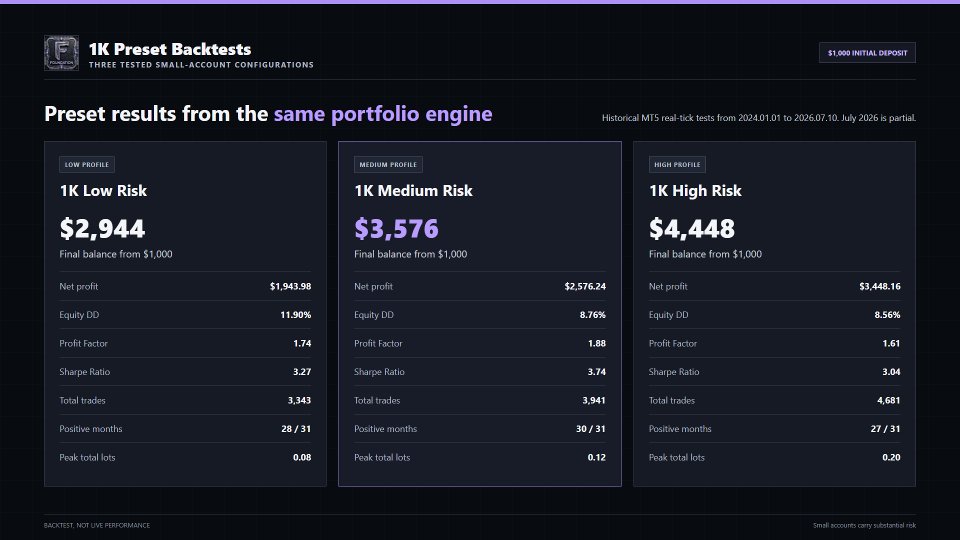The image size is (960, 540).
Task: Click the 'same portfolio engine' purple text
Action: click(383, 114)
